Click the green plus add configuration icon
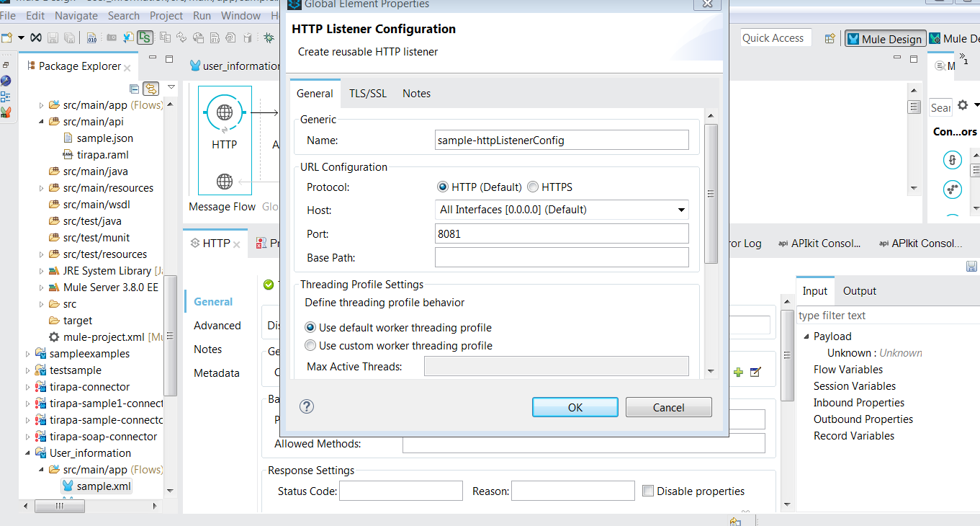 [738, 372]
